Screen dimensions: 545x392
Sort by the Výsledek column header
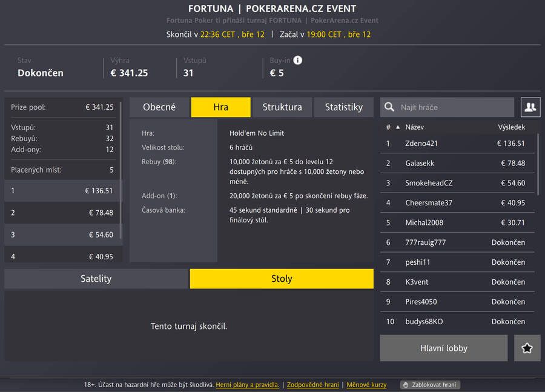pos(511,127)
